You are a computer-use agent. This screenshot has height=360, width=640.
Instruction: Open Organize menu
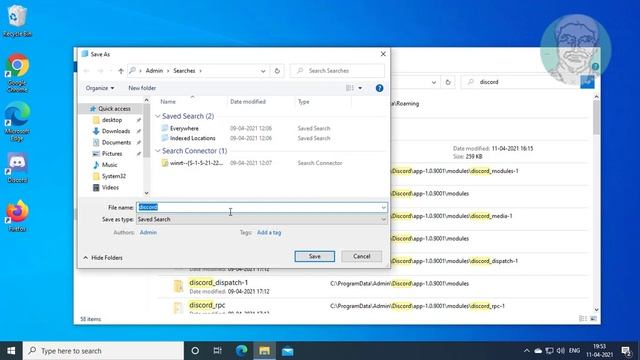[x=100, y=88]
